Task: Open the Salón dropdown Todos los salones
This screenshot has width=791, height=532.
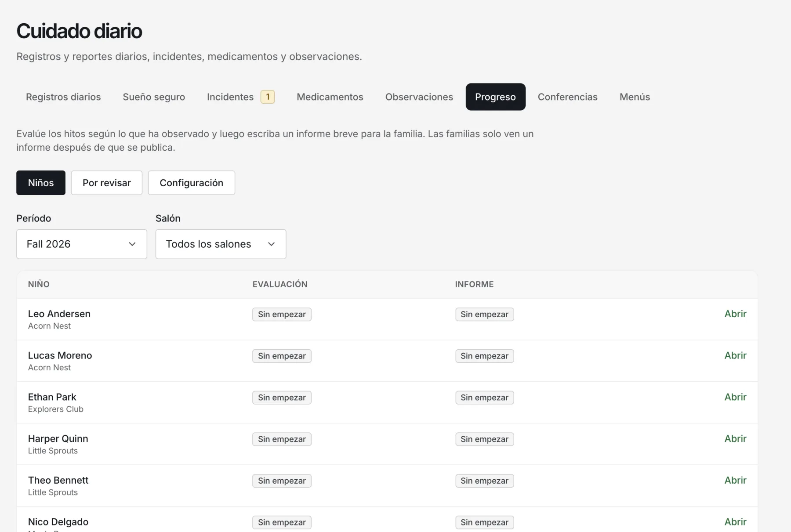Action: [221, 244]
